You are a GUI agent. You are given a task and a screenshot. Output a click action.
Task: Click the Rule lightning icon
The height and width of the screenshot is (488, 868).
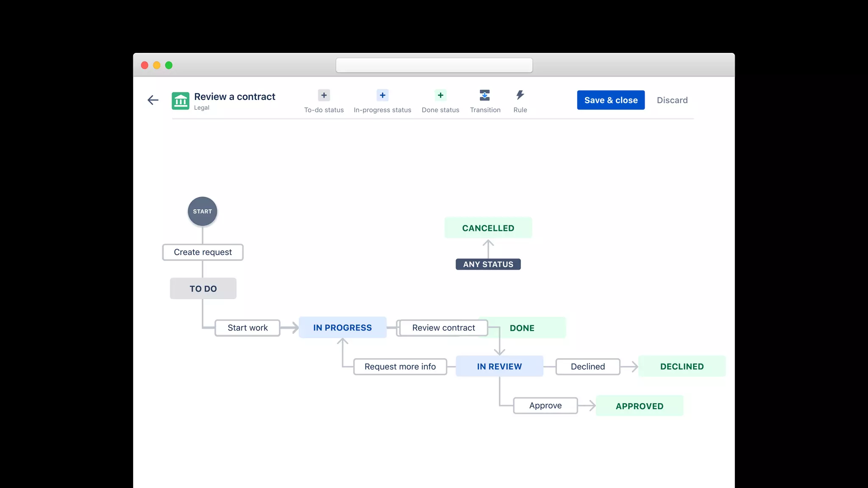click(x=520, y=96)
